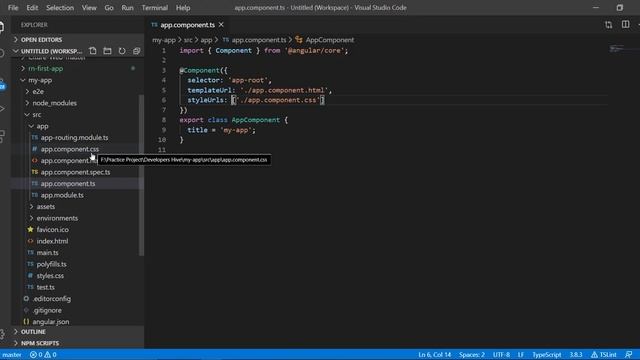640x360 pixels.
Task: Expand the assets folder
Action: pyautogui.click(x=45, y=207)
